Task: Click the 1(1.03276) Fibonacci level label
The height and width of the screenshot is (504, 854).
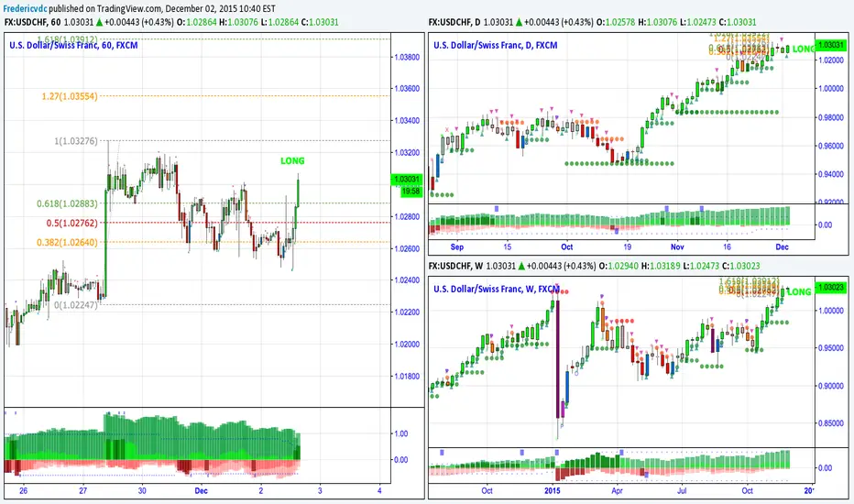Action: click(76, 141)
